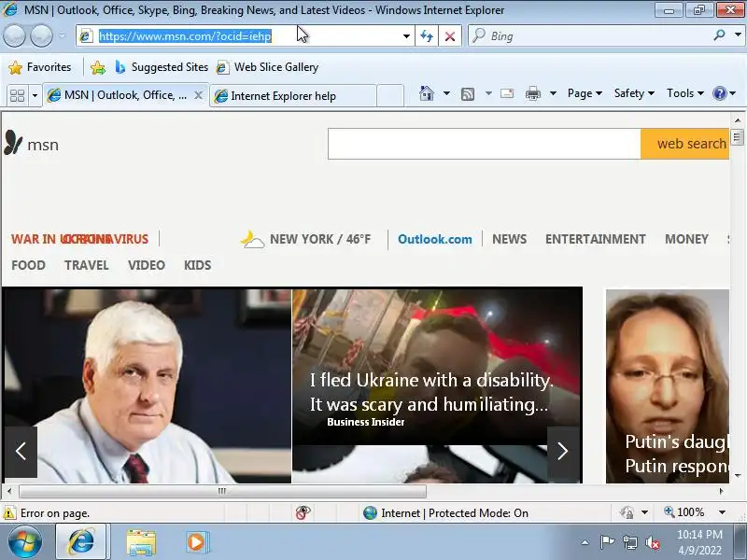The height and width of the screenshot is (560, 747).
Task: Open New York weather link
Action: click(320, 239)
